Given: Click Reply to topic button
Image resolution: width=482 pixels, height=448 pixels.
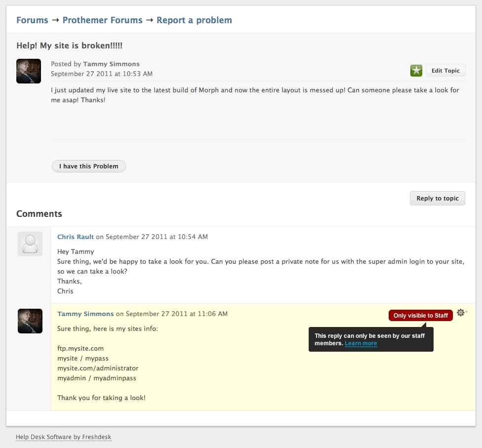Looking at the screenshot, I should [x=438, y=199].
